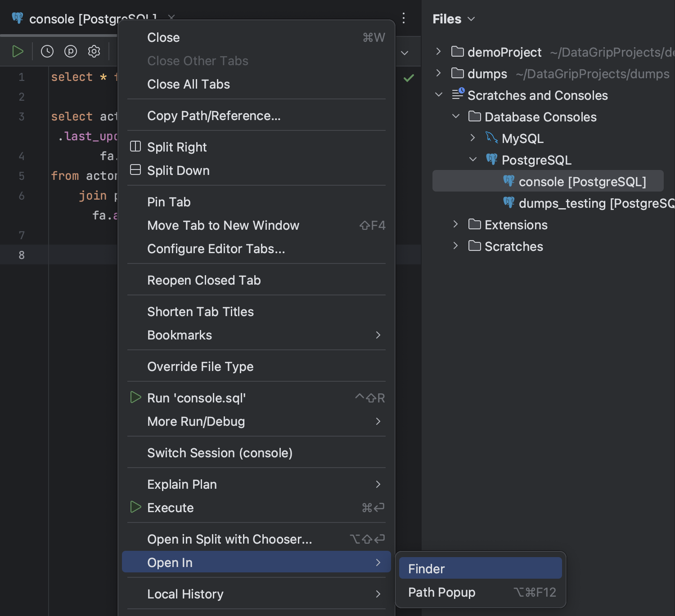Open the three-dot overflow menu in editor

pyautogui.click(x=403, y=18)
